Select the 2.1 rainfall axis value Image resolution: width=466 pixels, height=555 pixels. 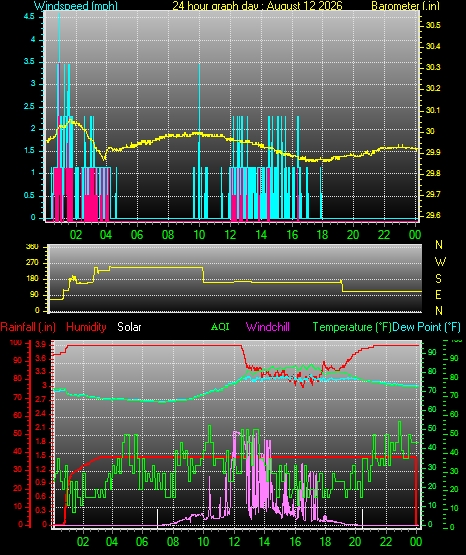[x=41, y=427]
